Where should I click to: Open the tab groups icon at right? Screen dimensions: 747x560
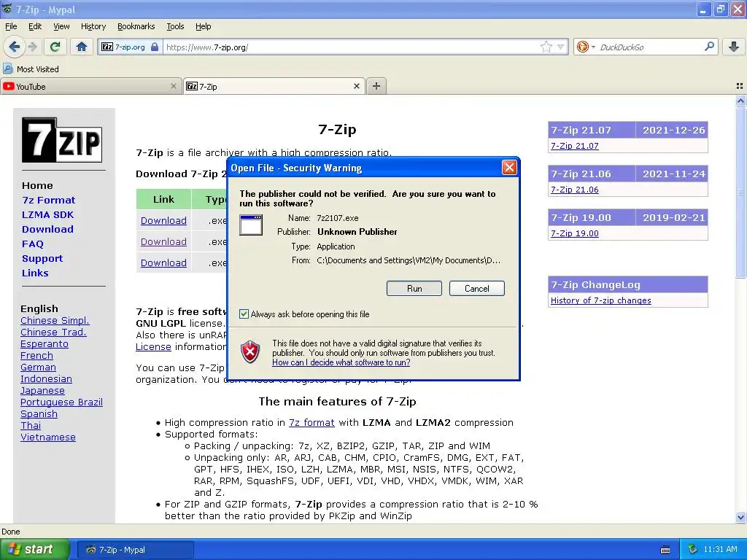click(740, 86)
